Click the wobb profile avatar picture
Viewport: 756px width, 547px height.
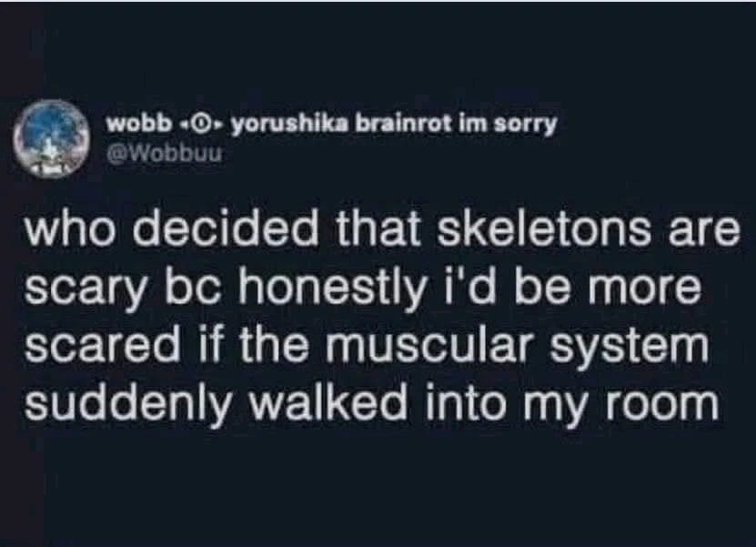(51, 137)
